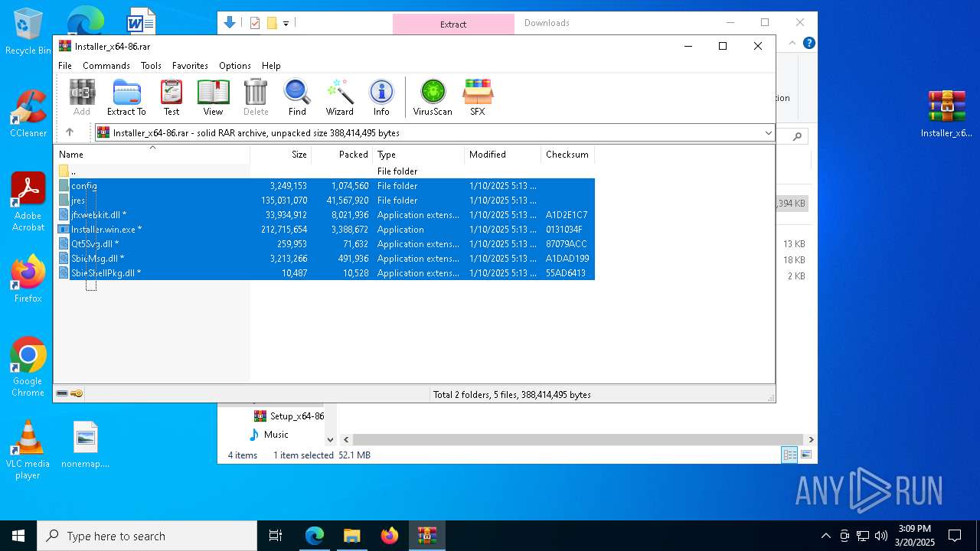Sort by the Checksum column header

coord(567,155)
